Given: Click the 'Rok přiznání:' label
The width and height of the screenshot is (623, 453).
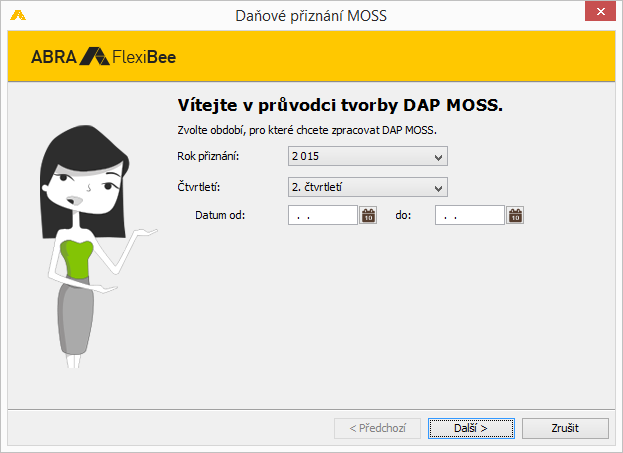Looking at the screenshot, I should pos(208,156).
